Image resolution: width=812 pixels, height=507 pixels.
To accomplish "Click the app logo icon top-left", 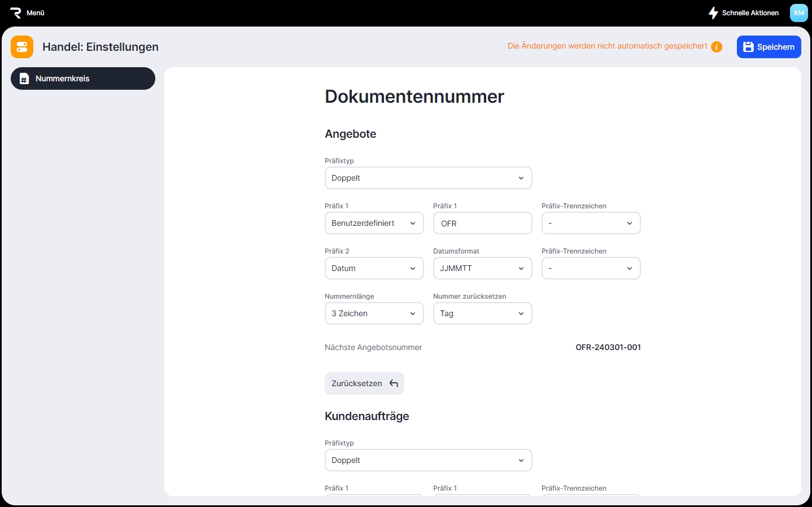I will point(15,12).
